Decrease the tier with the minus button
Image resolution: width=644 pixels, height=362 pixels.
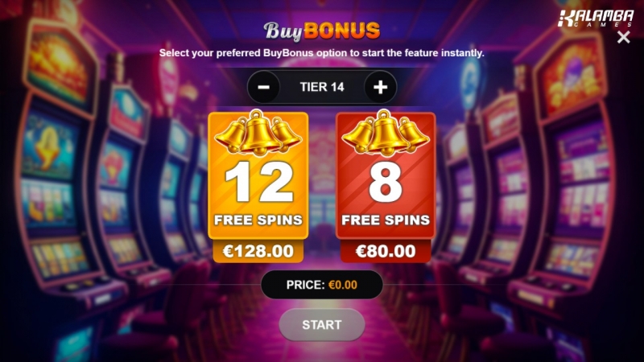pos(264,87)
